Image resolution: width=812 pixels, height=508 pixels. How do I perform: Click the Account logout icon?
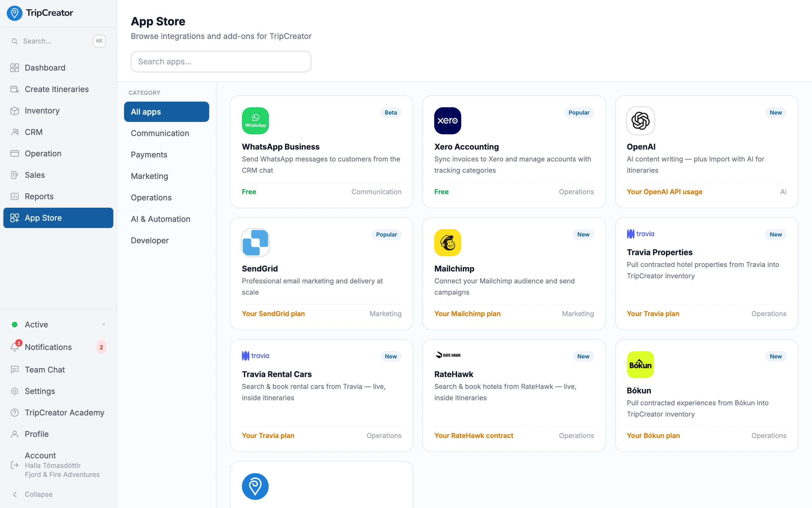(14, 465)
